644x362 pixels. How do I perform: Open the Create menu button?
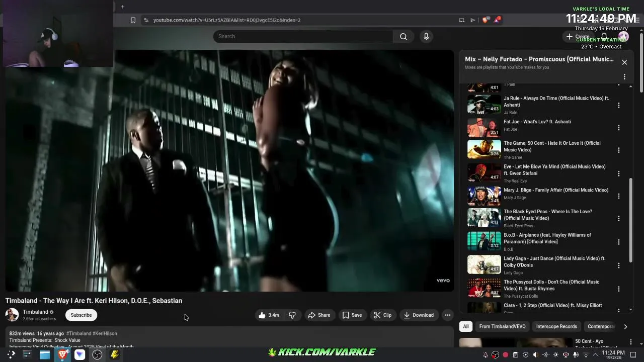pos(578,37)
